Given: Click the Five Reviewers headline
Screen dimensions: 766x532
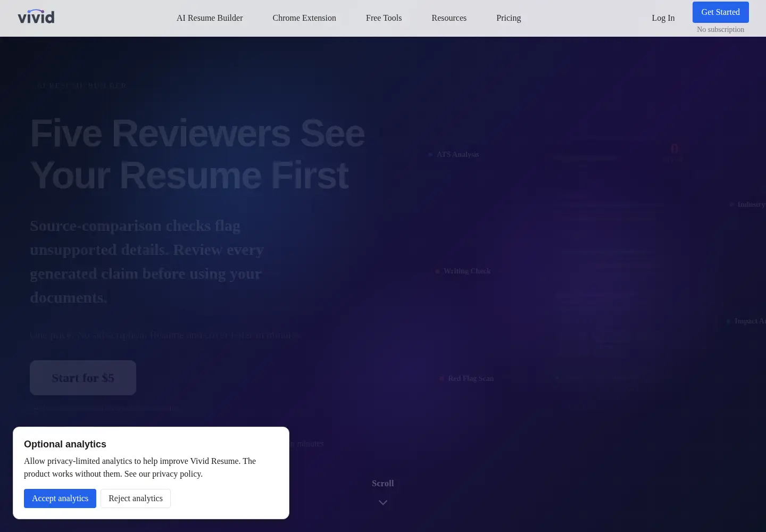Looking at the screenshot, I should [197, 154].
